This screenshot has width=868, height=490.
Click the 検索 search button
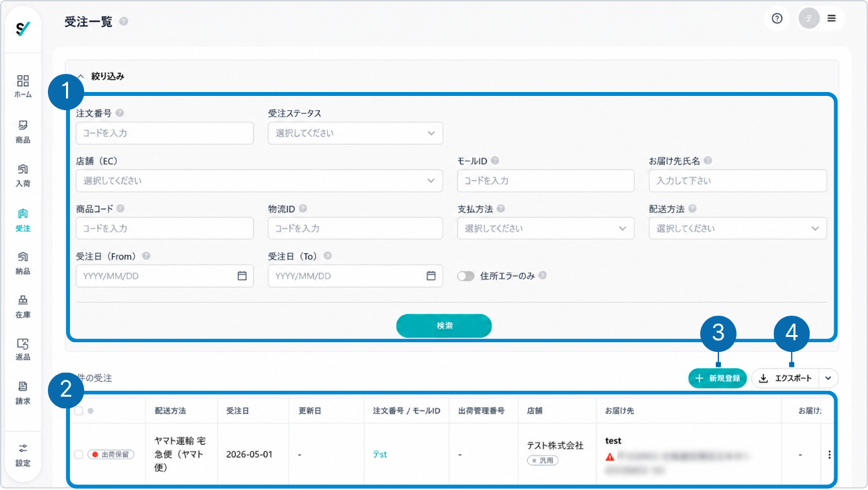(444, 326)
